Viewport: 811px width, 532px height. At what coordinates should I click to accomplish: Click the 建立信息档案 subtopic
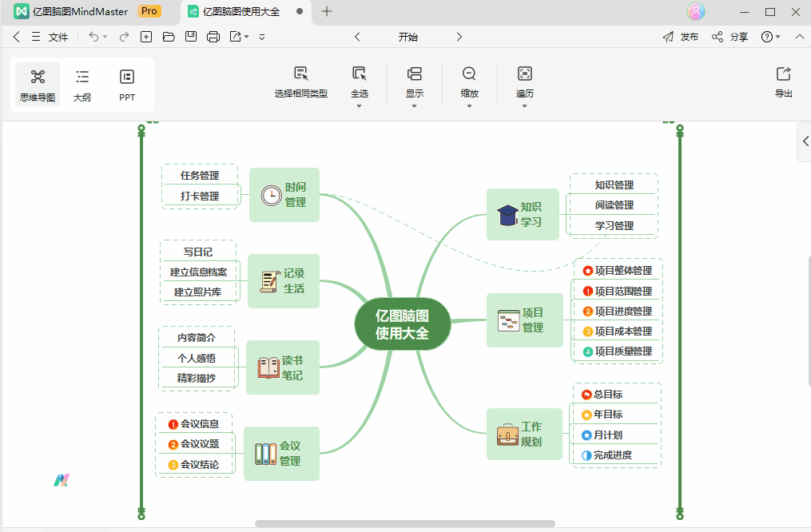198,272
